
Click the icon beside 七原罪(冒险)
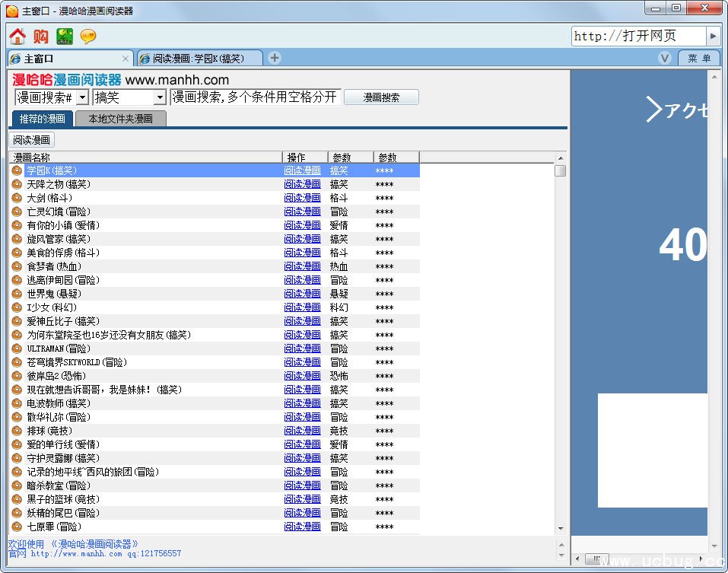click(x=17, y=527)
